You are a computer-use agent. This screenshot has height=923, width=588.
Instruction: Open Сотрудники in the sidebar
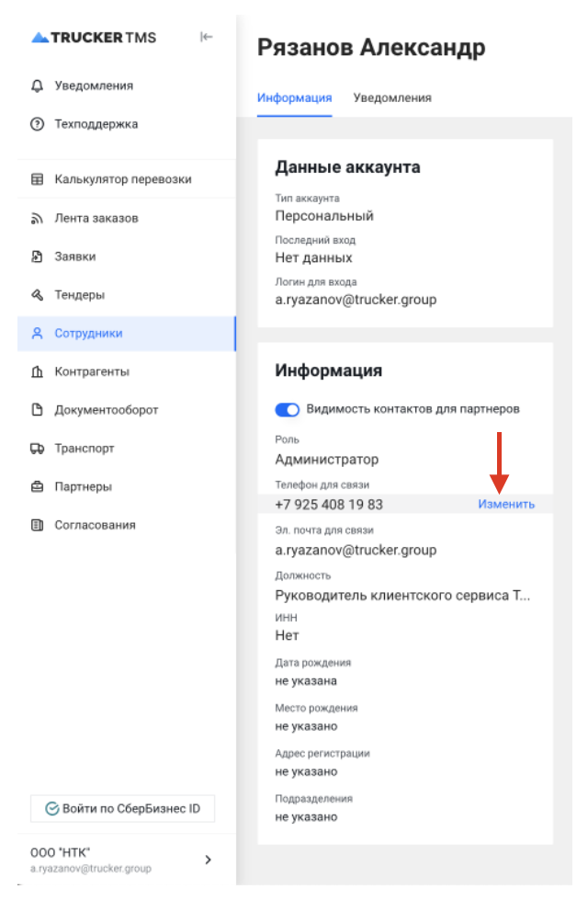click(x=88, y=334)
